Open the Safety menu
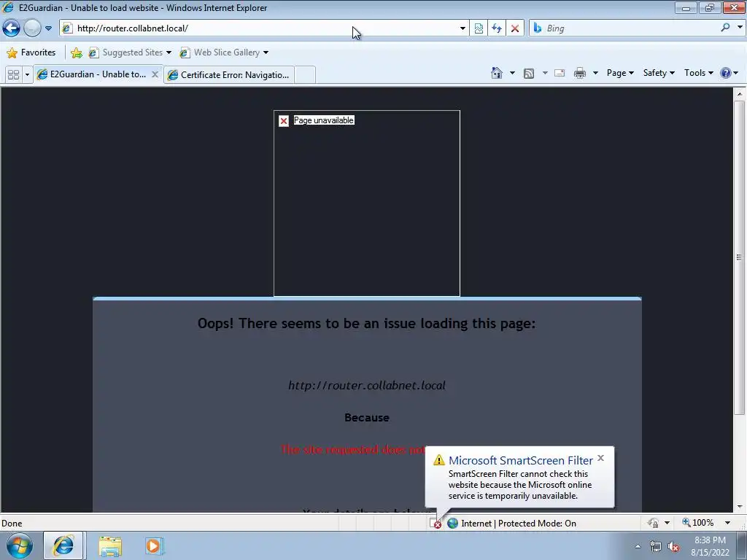 (x=659, y=73)
